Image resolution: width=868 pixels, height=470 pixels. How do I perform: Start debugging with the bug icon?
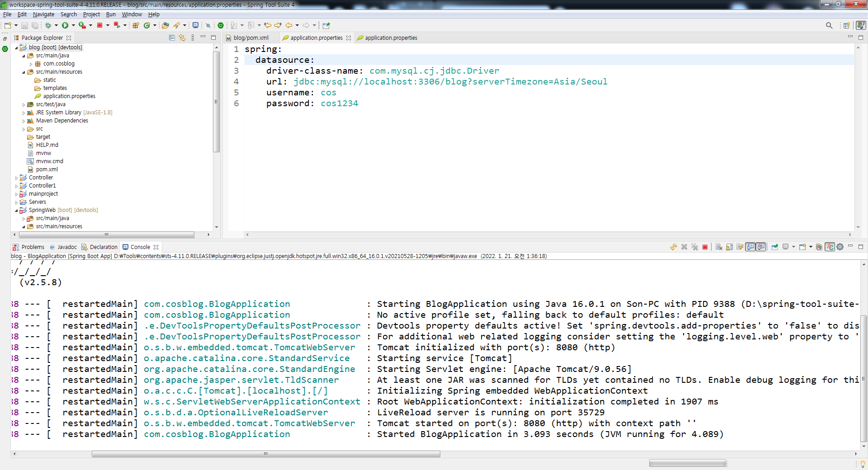point(48,25)
